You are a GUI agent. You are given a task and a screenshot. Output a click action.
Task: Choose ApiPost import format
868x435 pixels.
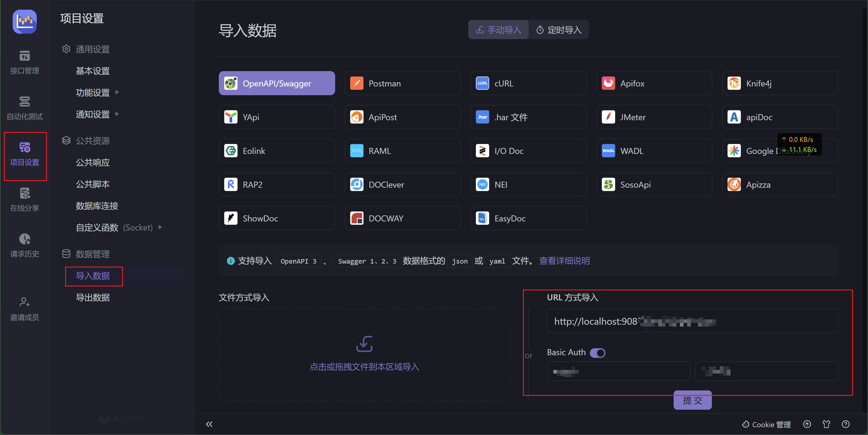click(403, 117)
